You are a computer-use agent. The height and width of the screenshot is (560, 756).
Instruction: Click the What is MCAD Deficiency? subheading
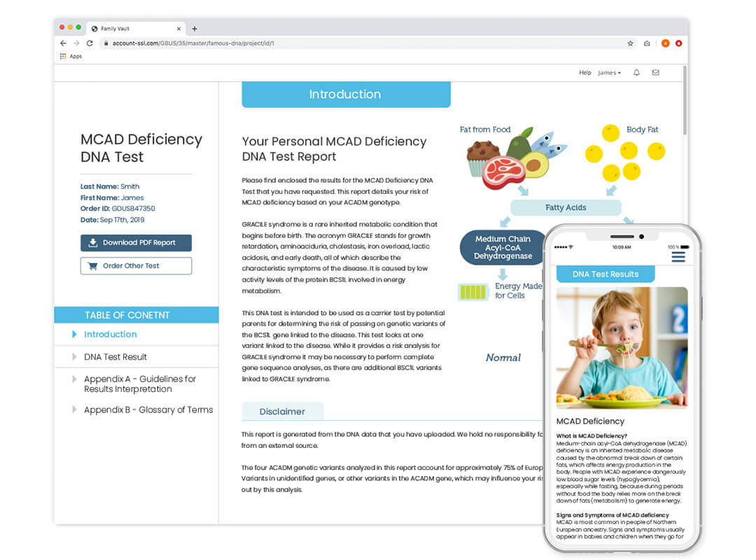click(x=591, y=435)
